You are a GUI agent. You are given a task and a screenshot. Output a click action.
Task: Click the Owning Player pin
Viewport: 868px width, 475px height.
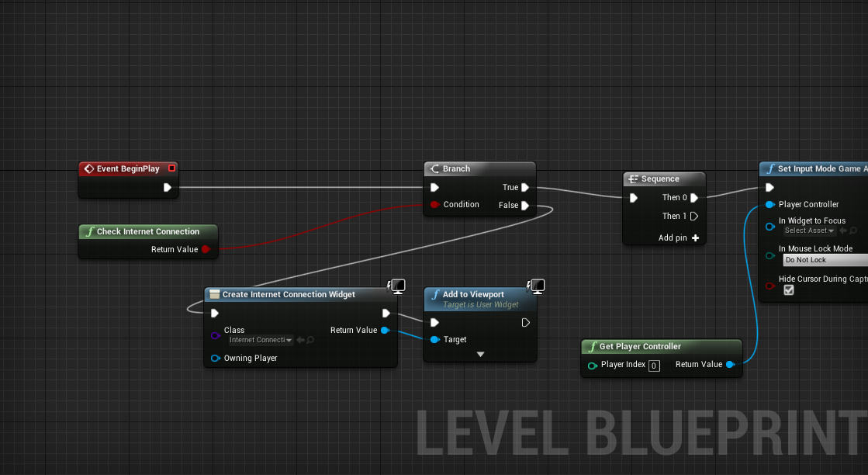[216, 358]
